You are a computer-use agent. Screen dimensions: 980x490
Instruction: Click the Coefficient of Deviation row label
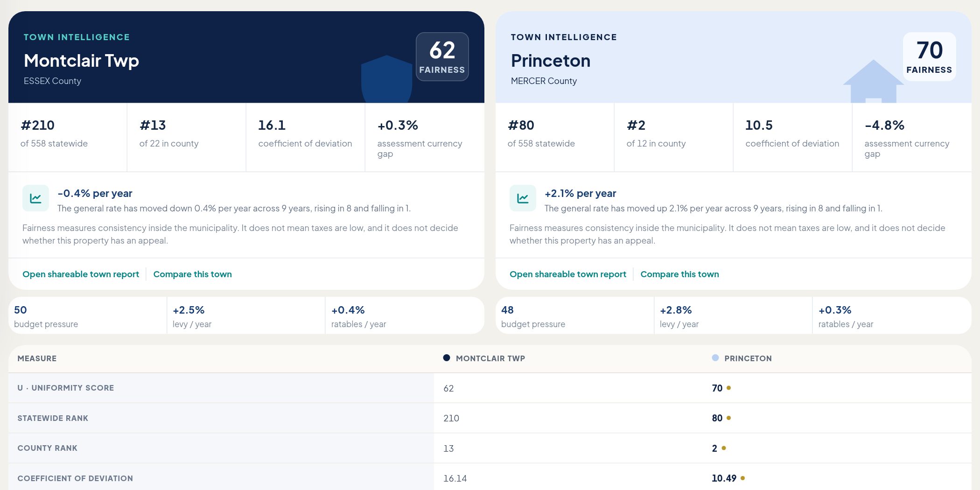click(x=75, y=478)
